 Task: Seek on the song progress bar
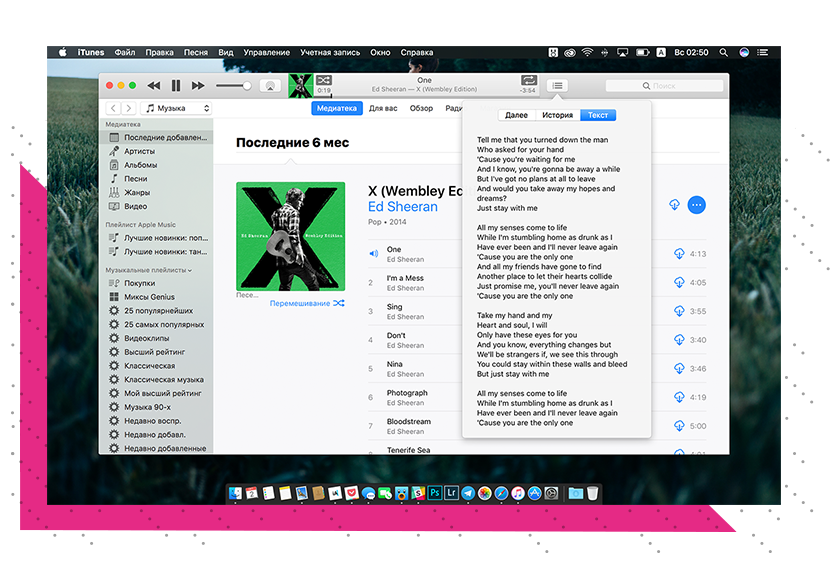coord(426,96)
